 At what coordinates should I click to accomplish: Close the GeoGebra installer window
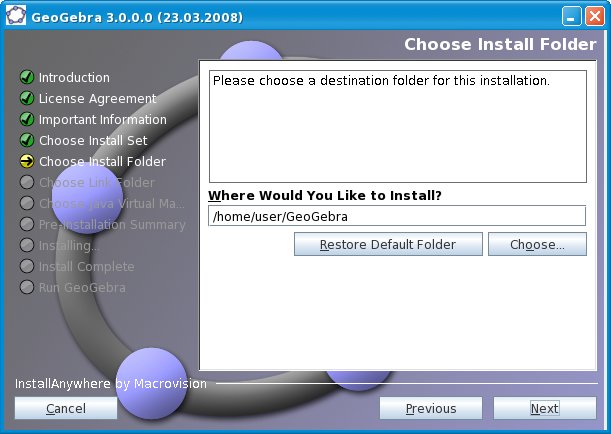point(594,16)
